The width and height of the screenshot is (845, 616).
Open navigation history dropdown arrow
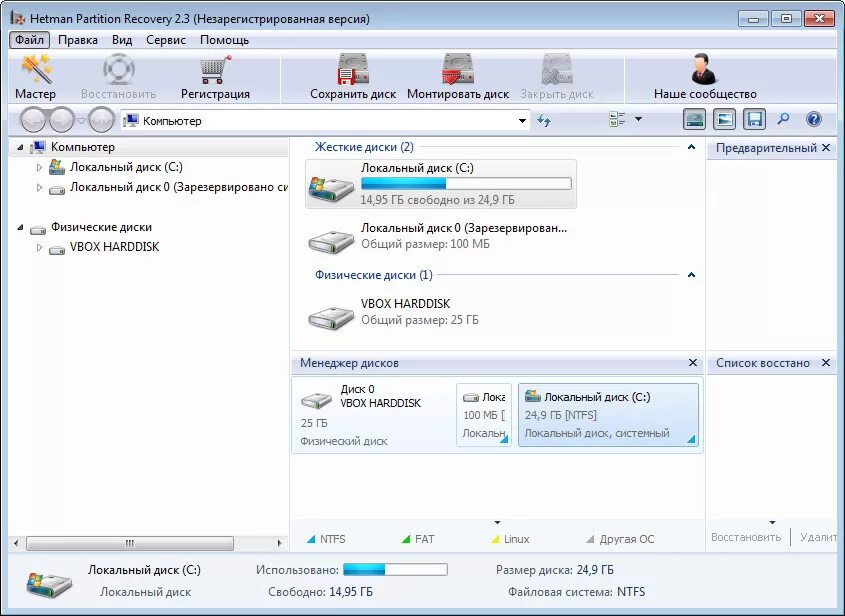pyautogui.click(x=81, y=120)
